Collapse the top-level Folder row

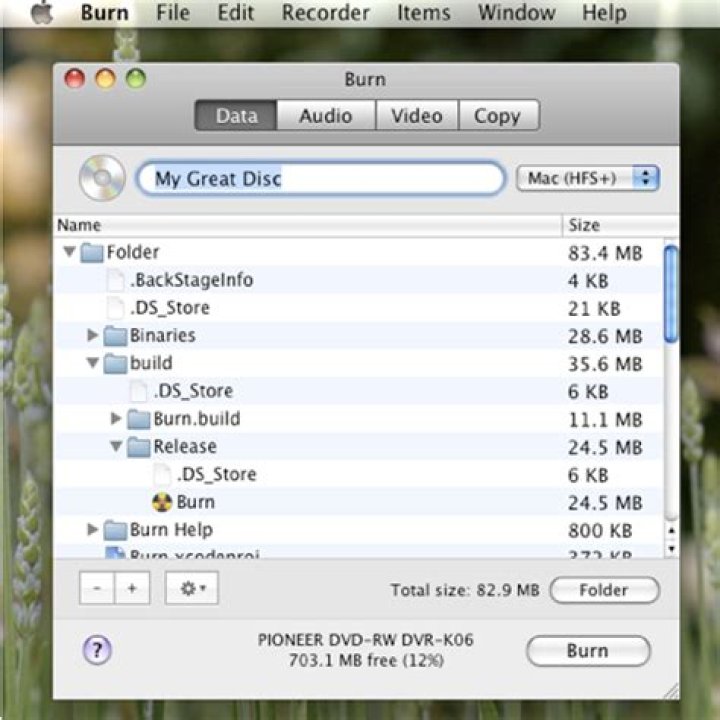coord(69,251)
